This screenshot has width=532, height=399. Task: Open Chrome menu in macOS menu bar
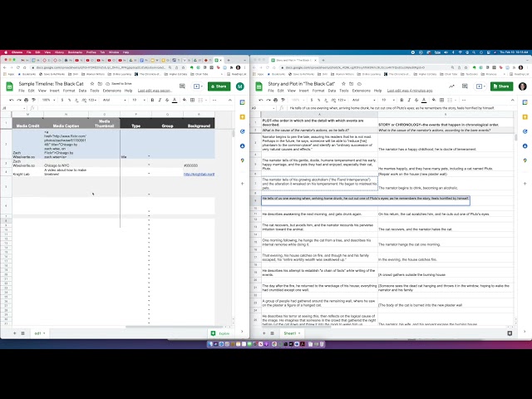pos(17,52)
